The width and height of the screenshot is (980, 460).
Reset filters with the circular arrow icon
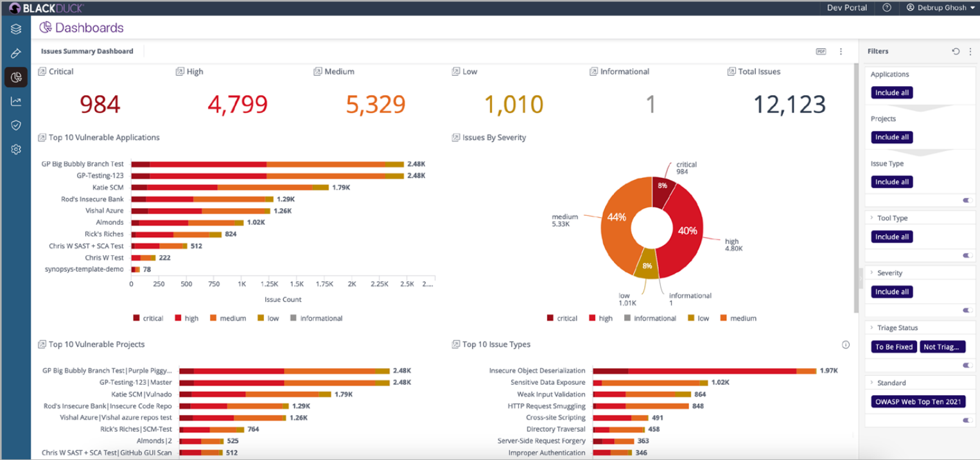pyautogui.click(x=956, y=51)
